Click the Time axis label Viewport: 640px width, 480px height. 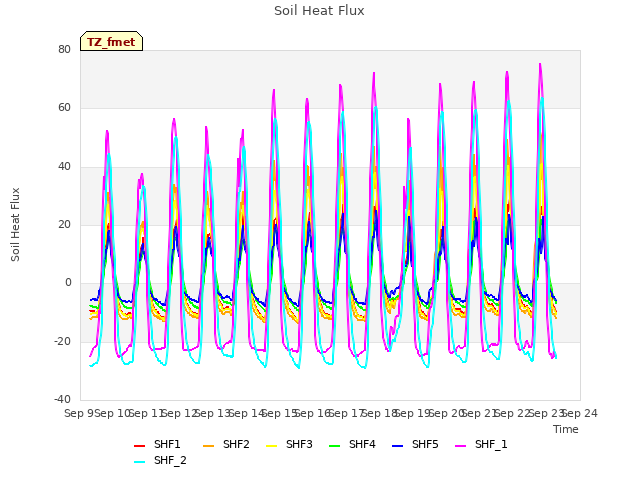coord(566,429)
